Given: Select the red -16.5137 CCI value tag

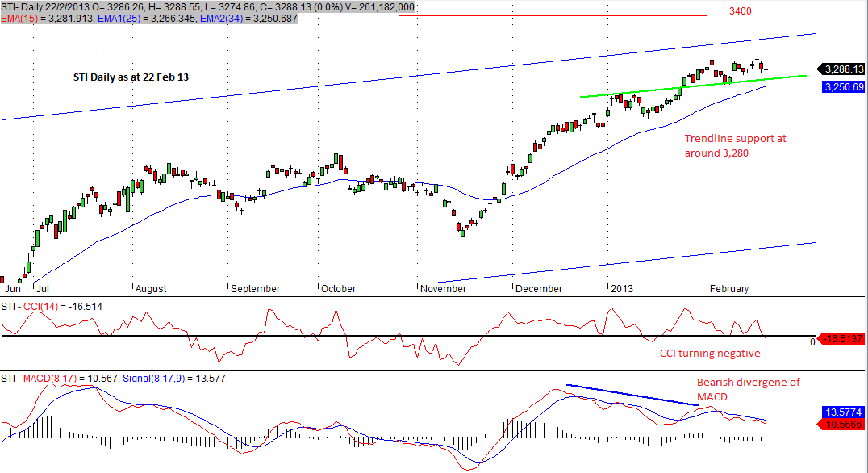Looking at the screenshot, I should coord(842,341).
